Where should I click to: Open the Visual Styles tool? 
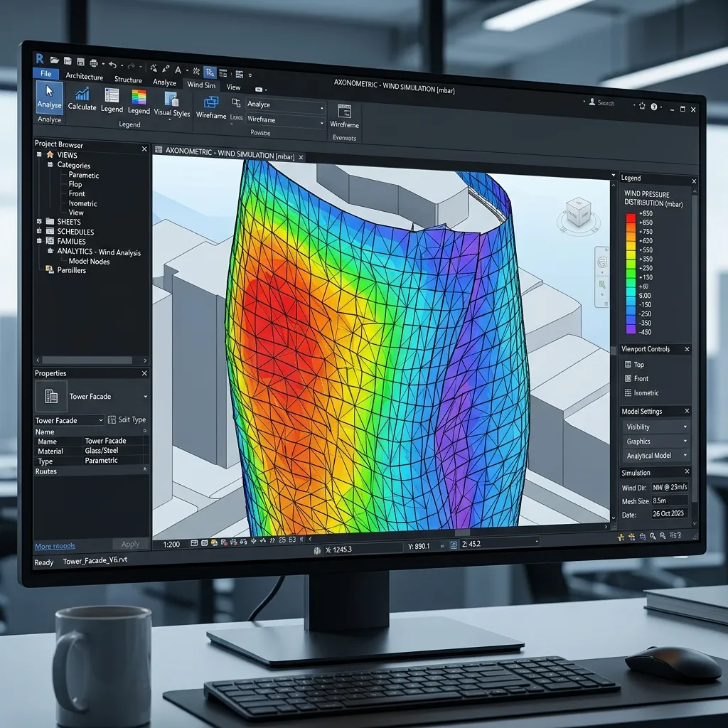tap(171, 100)
